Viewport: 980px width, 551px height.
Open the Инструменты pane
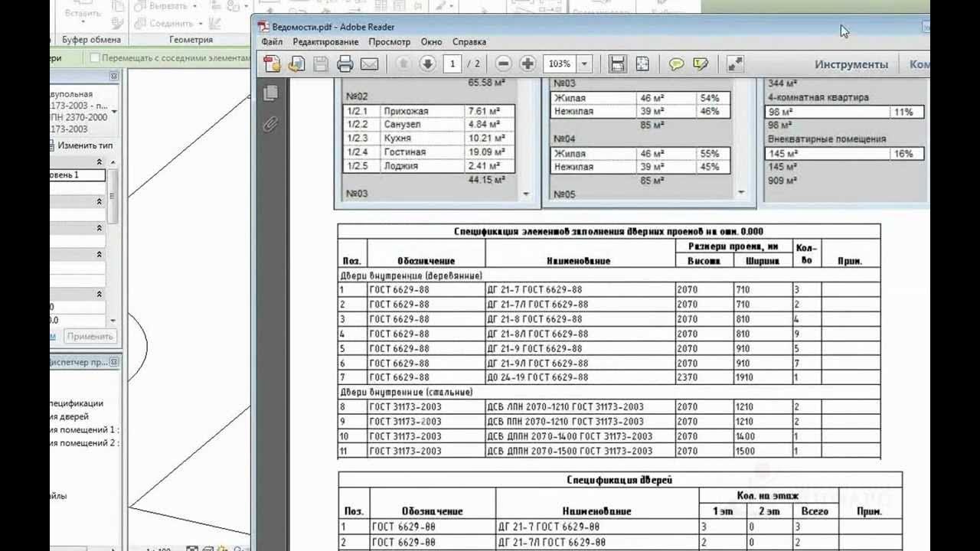click(851, 64)
